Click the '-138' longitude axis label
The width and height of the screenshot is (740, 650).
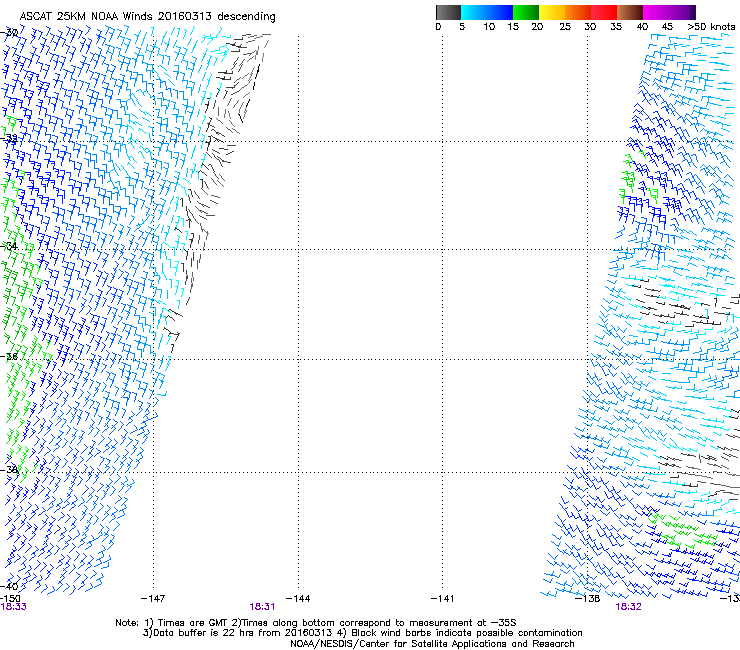point(588,599)
